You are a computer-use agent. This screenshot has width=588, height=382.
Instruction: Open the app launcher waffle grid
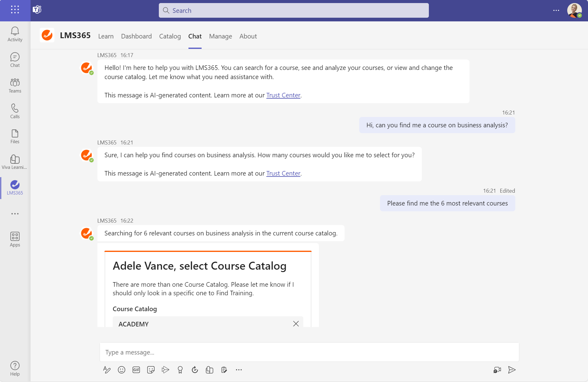coord(15,10)
